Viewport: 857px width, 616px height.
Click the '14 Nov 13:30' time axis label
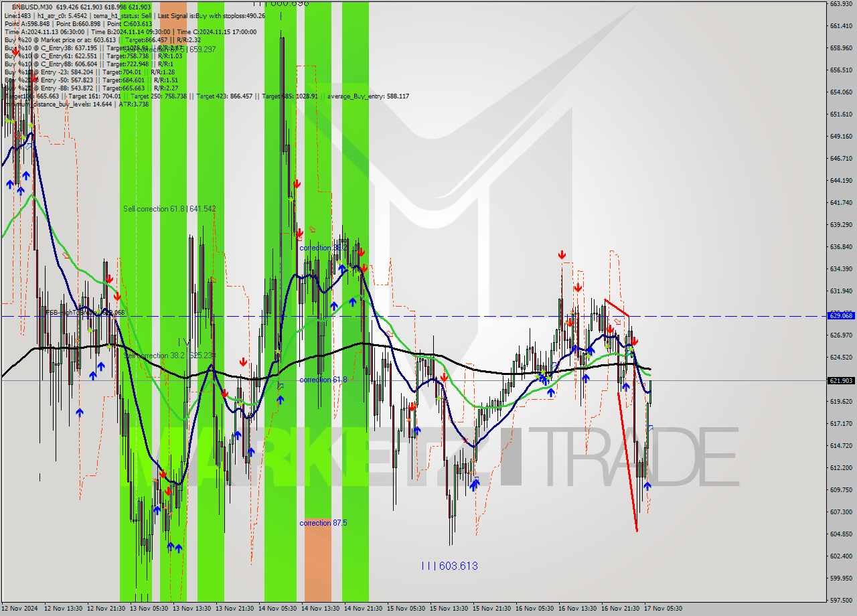pyautogui.click(x=320, y=609)
